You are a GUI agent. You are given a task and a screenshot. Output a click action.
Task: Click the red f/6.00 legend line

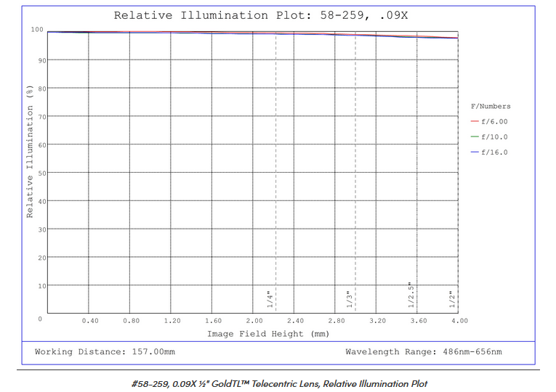click(x=475, y=122)
